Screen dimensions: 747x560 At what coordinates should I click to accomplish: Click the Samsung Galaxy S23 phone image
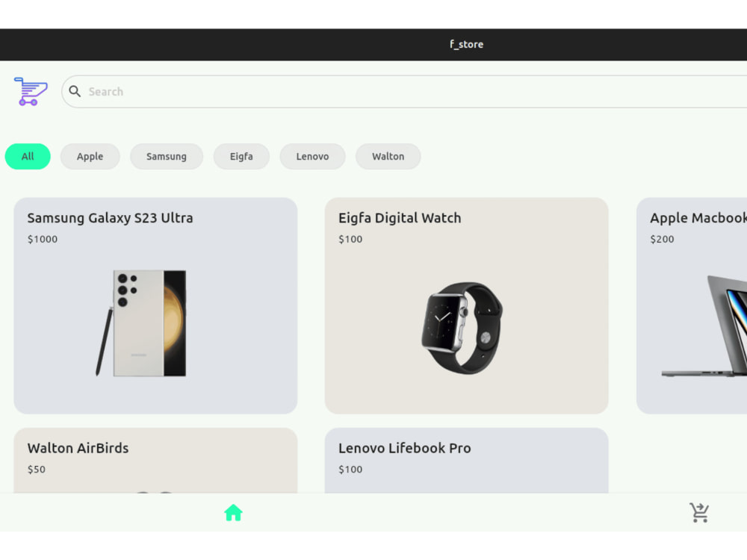pyautogui.click(x=141, y=323)
